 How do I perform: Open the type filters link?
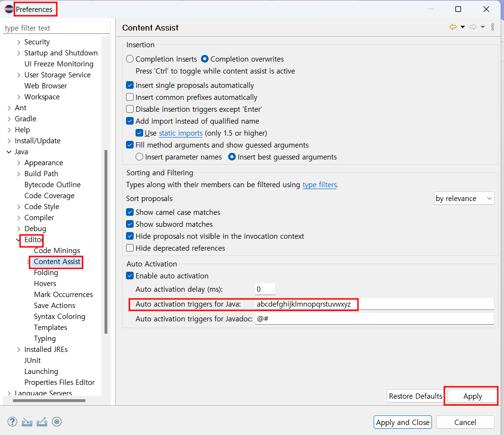pyautogui.click(x=319, y=184)
